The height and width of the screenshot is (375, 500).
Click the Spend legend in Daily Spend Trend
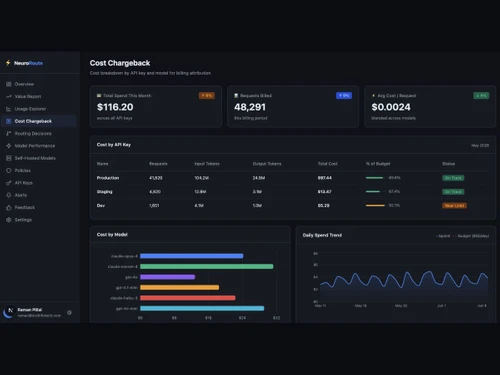pos(443,236)
